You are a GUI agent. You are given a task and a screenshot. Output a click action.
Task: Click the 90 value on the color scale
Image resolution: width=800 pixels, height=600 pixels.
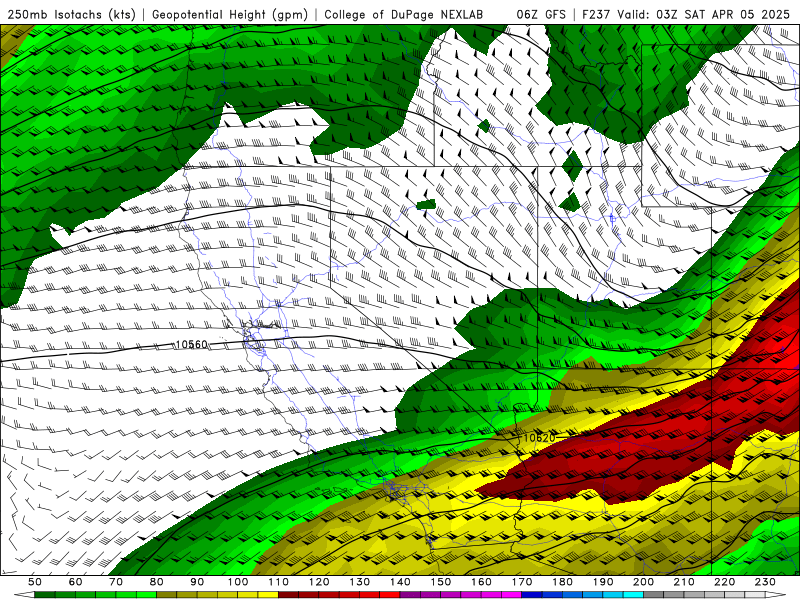coord(197,582)
